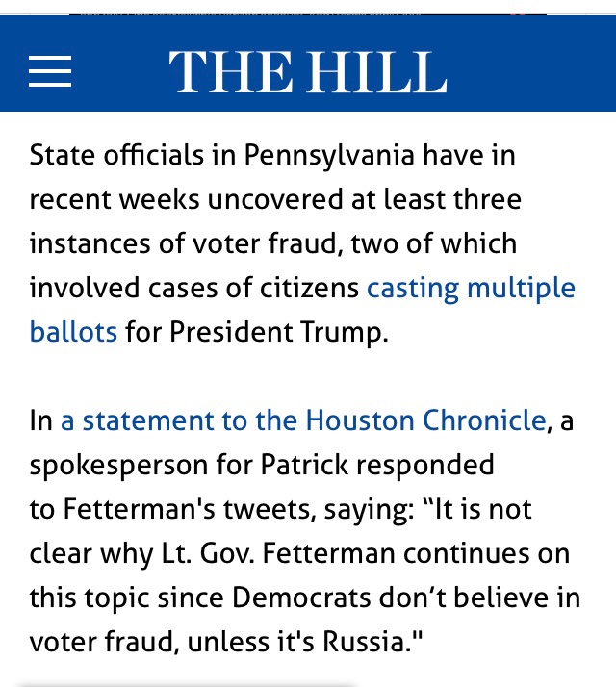Click 'President Trump' in the first paragraph
Image resolution: width=616 pixels, height=687 pixels.
tap(277, 333)
